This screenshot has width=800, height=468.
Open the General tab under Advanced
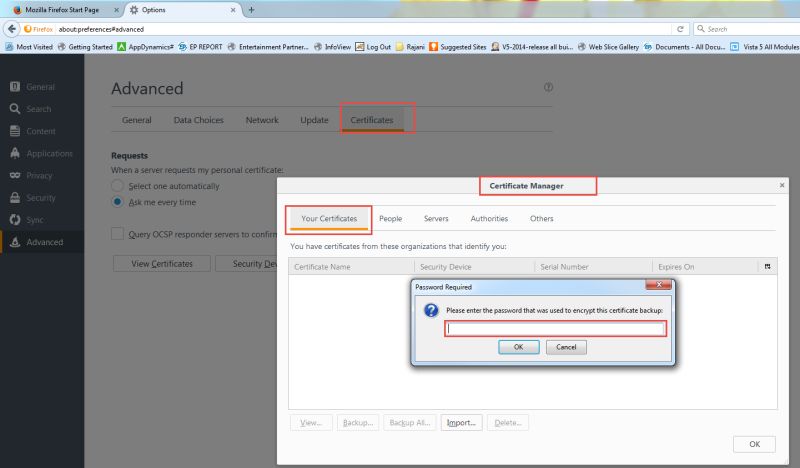pyautogui.click(x=137, y=120)
